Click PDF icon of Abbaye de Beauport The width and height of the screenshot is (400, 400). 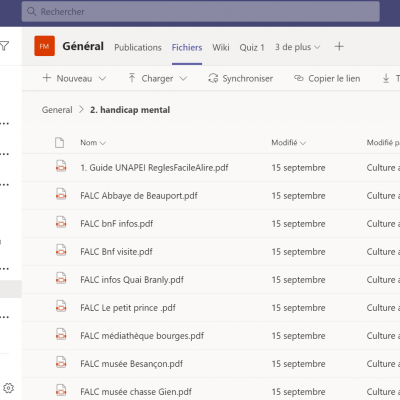(61, 194)
